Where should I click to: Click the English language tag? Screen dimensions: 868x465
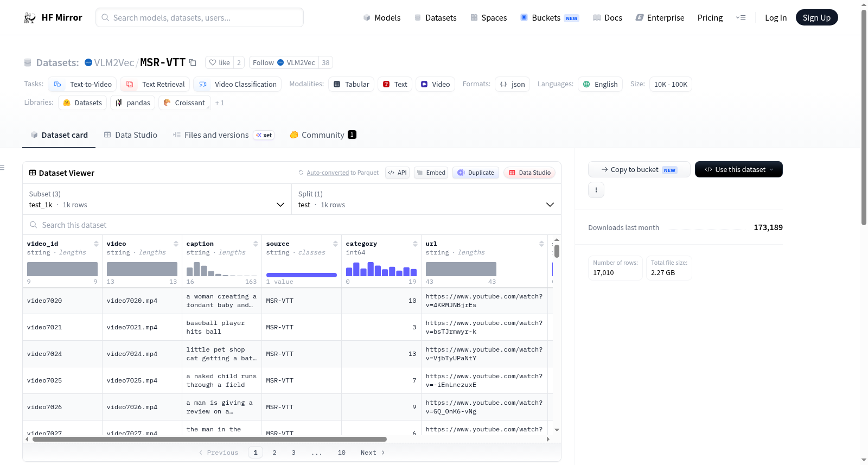click(x=600, y=84)
